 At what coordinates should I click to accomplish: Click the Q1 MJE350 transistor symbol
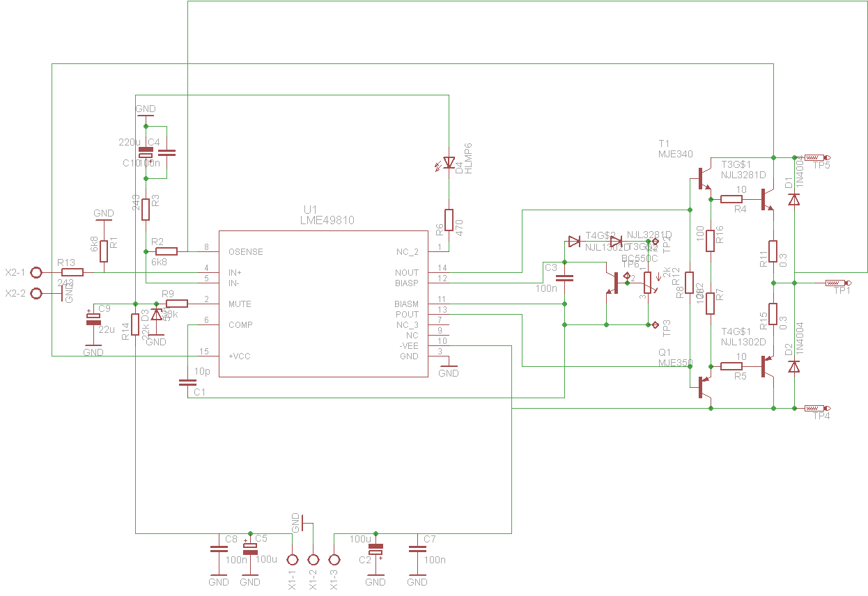[704, 386]
